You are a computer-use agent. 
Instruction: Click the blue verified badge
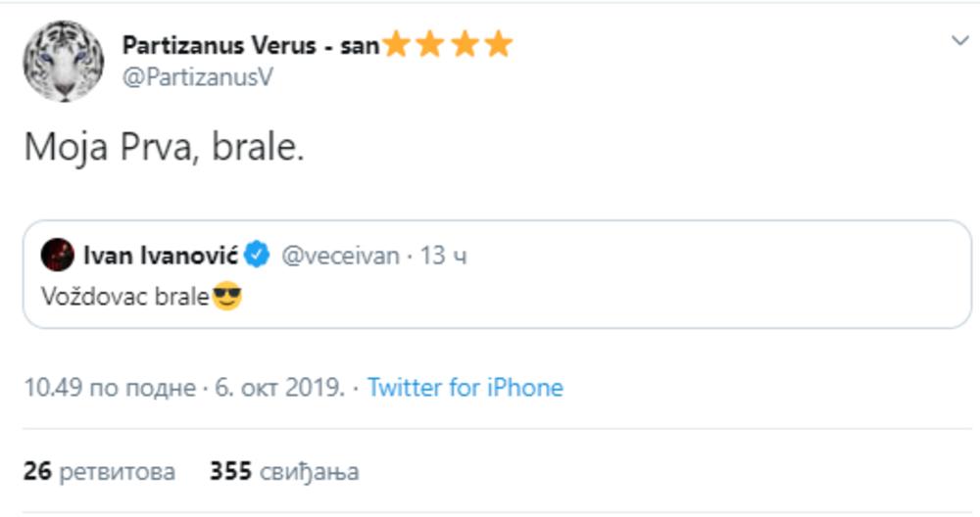(x=258, y=257)
